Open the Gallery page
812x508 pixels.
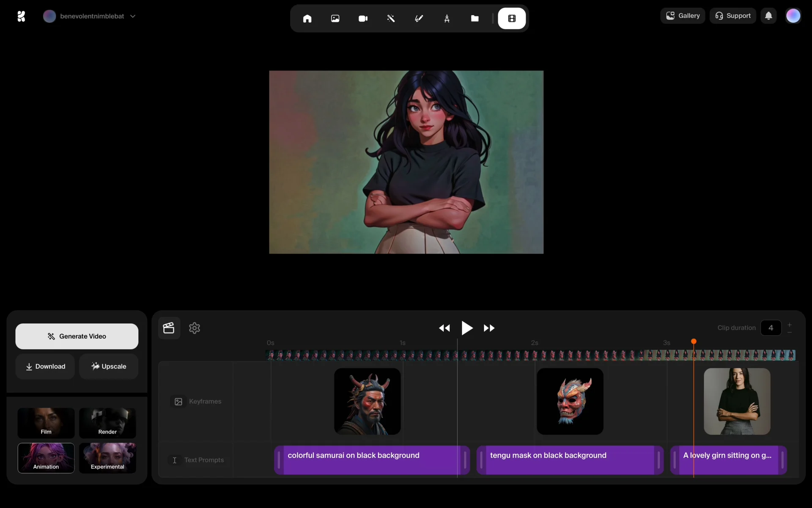tap(683, 16)
